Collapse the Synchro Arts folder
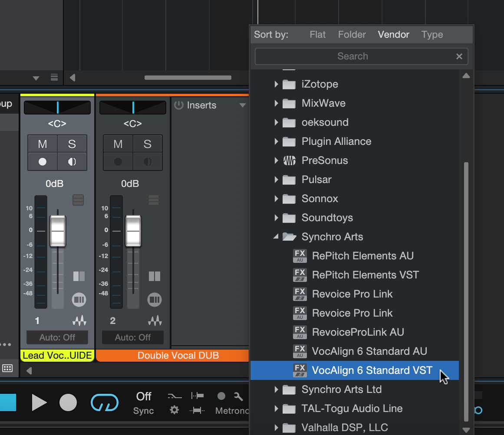This screenshot has width=504, height=435. (276, 237)
